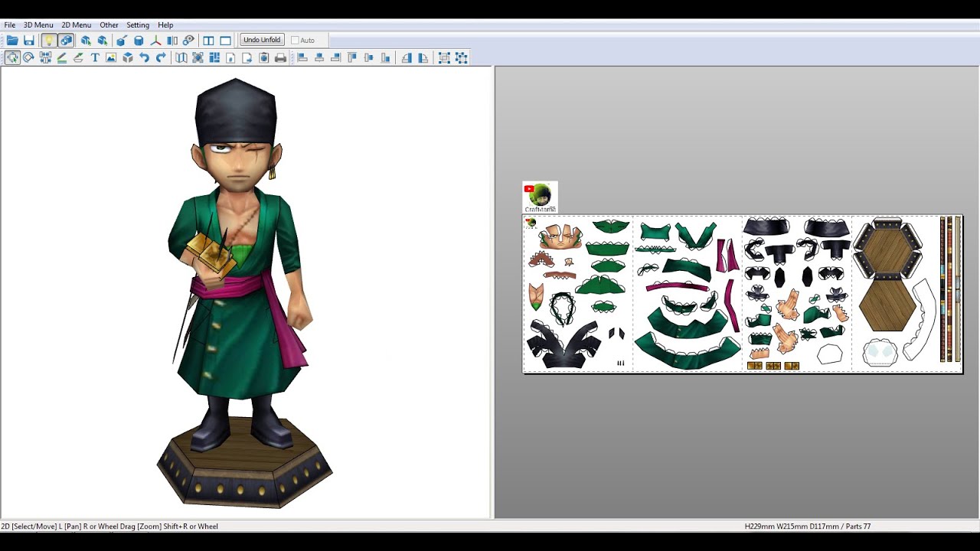Viewport: 980px width, 551px height.
Task: Click the rotate left 90 degrees icon
Action: pyautogui.click(x=407, y=58)
